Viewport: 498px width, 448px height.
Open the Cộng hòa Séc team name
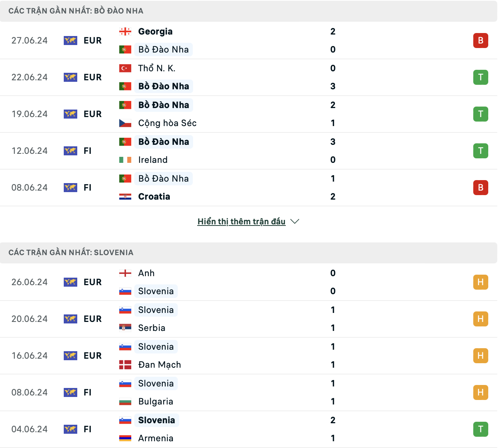[x=167, y=123]
